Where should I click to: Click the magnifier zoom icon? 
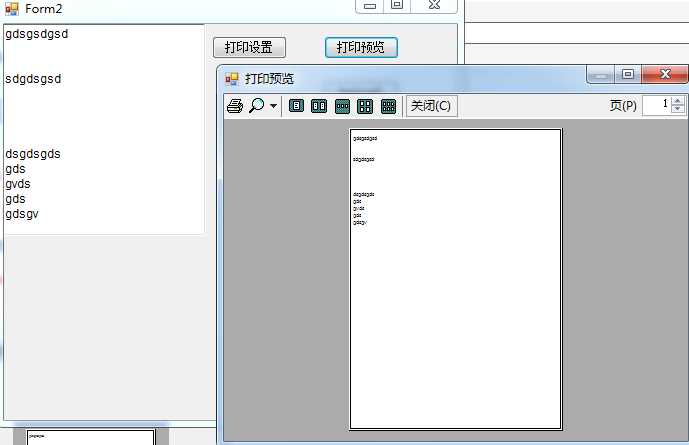tap(257, 106)
